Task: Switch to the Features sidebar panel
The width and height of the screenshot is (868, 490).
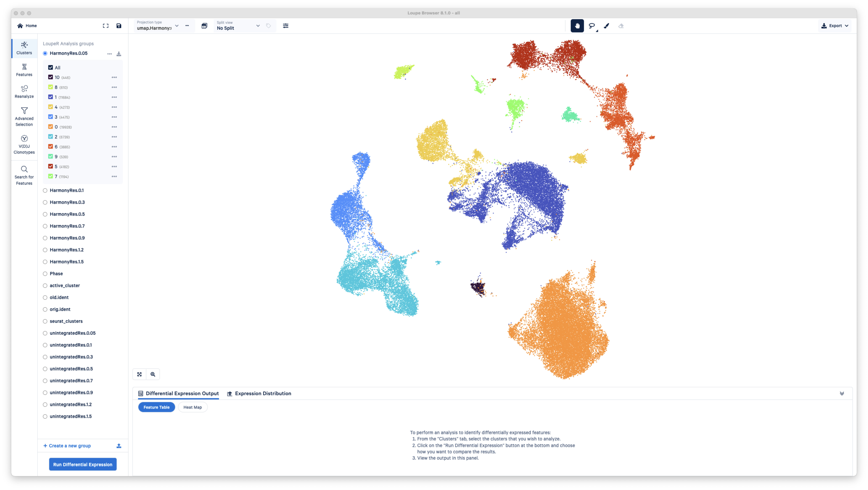Action: (x=24, y=70)
